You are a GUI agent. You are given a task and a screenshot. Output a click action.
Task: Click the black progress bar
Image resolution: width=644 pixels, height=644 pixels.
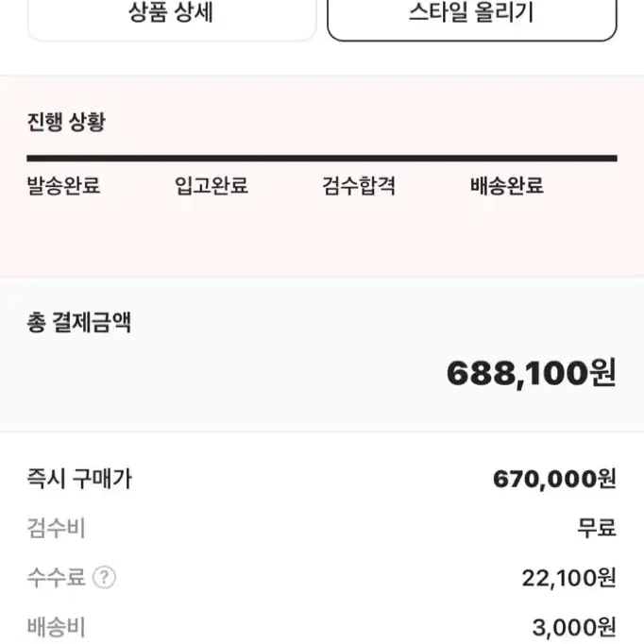tap(322, 159)
